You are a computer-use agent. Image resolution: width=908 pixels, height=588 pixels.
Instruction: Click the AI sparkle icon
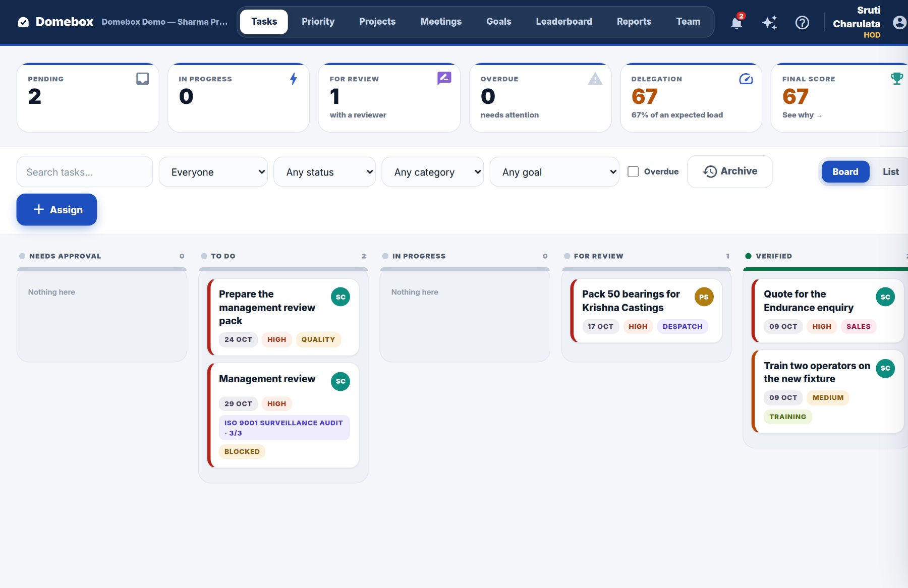pyautogui.click(x=769, y=22)
